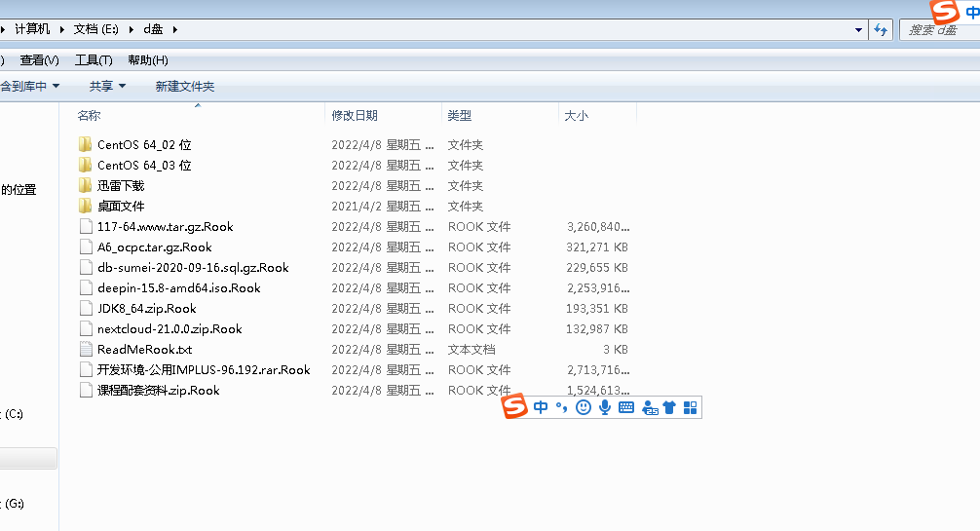Viewport: 980px width, 531px height.
Task: Open the 共享 dropdown
Action: tap(107, 87)
